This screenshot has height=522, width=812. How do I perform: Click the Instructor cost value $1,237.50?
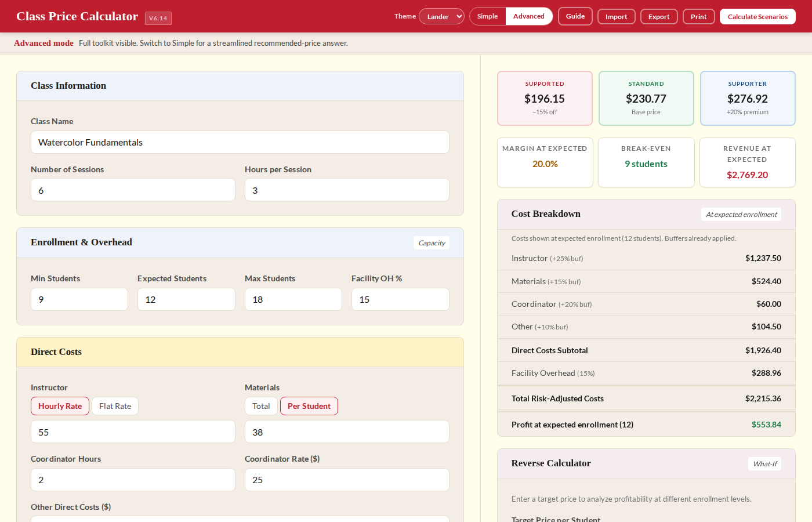point(763,258)
